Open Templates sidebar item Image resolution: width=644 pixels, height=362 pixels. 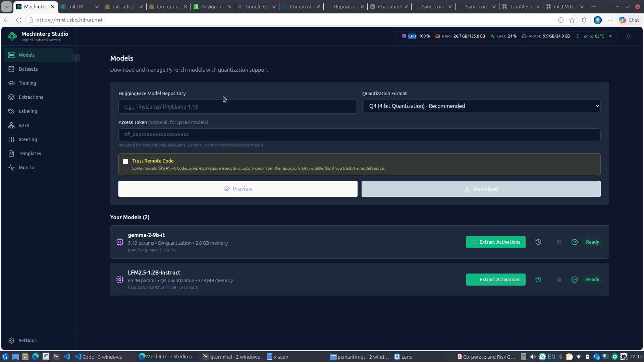click(x=39, y=154)
